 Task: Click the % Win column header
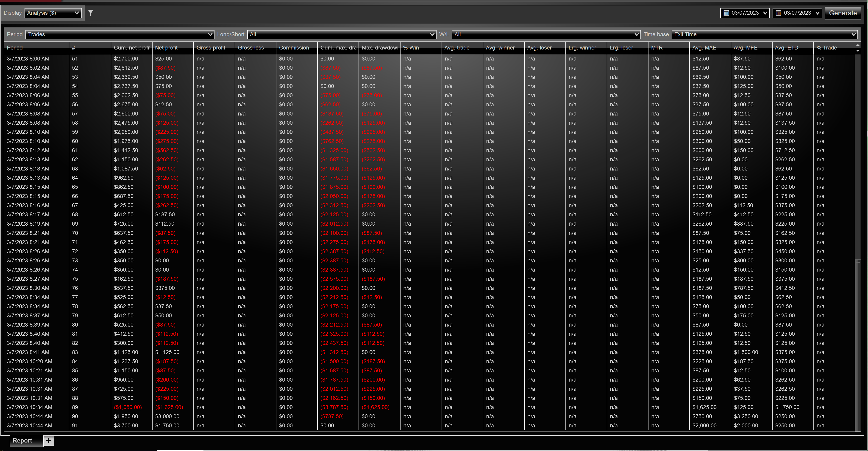point(420,47)
